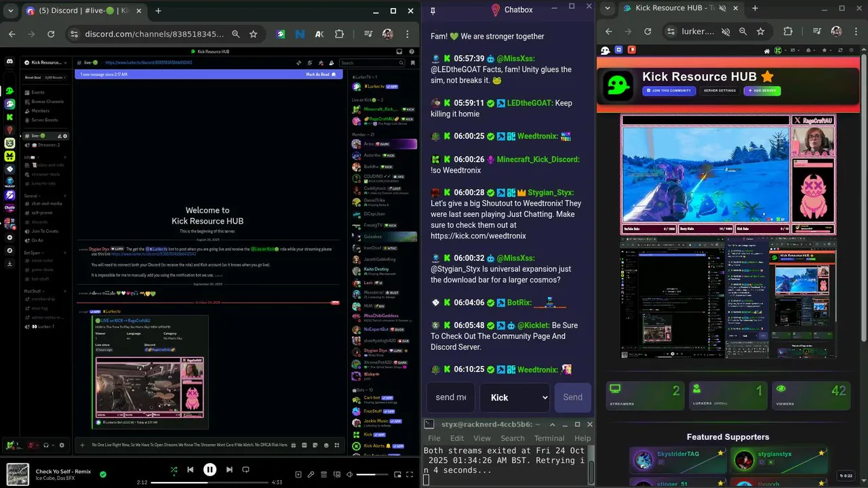Viewport: 868px width, 488px height.
Task: Go to previous track in music player
Action: 190,469
